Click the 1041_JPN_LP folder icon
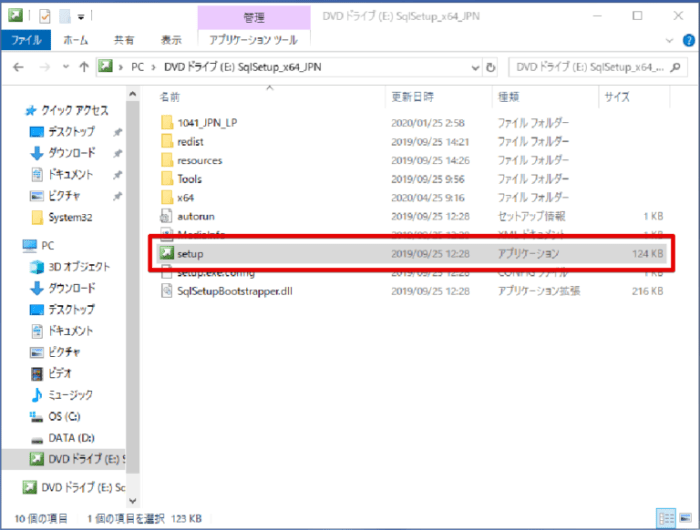700x530 pixels. 167,122
